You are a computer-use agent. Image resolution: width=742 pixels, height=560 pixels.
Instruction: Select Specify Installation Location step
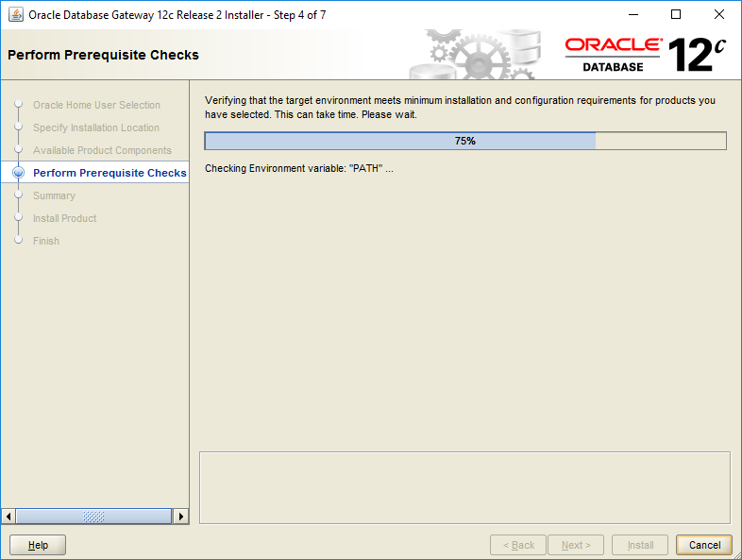96,127
